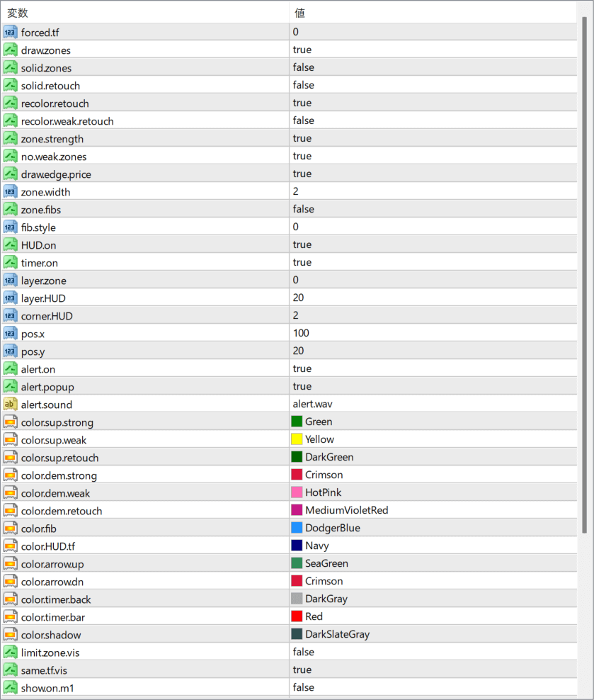Click the color icon next to color.fib
The image size is (594, 700).
(x=10, y=528)
